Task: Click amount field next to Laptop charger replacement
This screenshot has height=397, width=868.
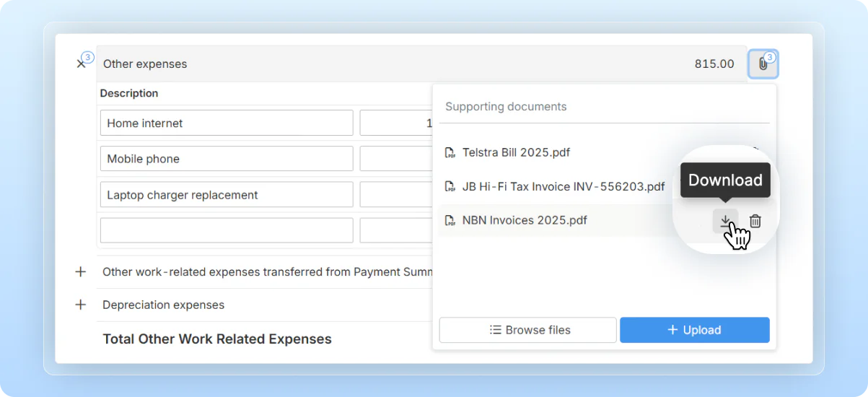Action: click(396, 195)
